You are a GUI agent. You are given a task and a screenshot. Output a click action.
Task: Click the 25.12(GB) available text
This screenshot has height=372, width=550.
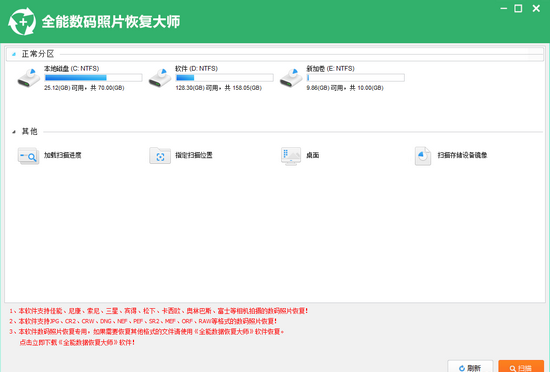(84, 88)
